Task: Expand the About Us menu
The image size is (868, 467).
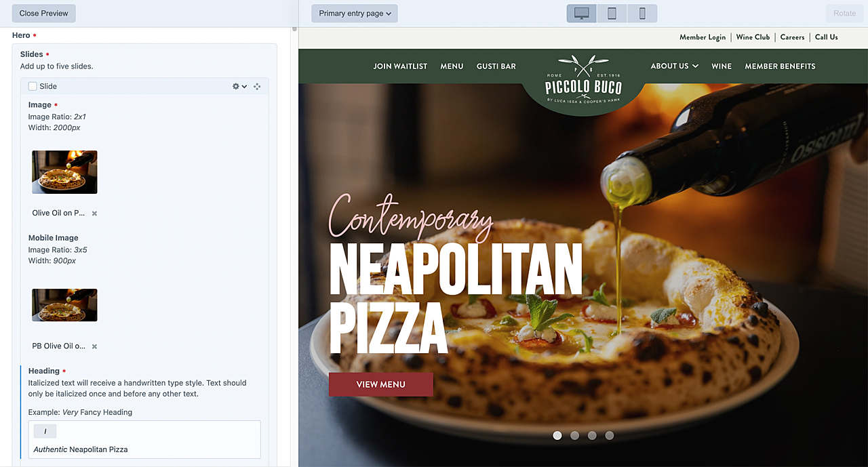Action: coord(674,66)
